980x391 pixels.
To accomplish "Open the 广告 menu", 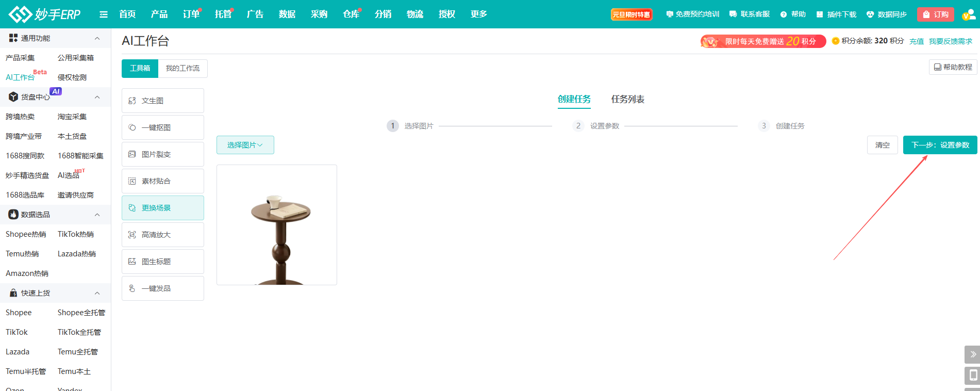I will tap(255, 14).
